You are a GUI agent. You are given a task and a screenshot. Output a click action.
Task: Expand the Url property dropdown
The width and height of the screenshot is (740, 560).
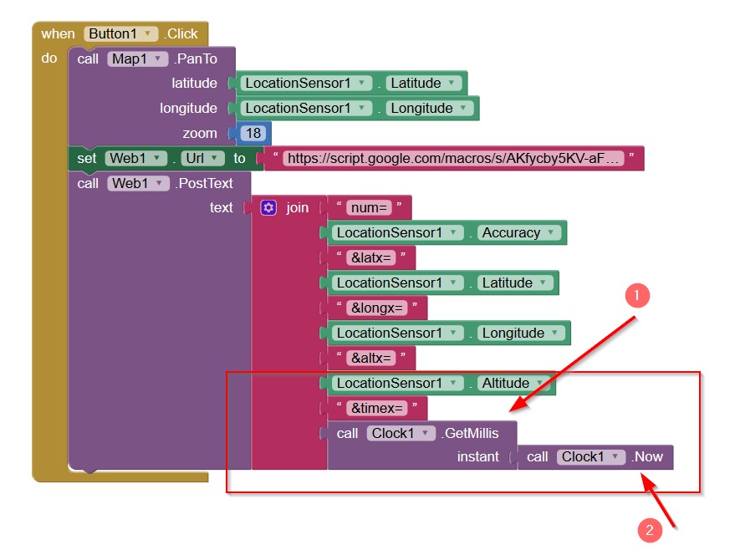202,158
